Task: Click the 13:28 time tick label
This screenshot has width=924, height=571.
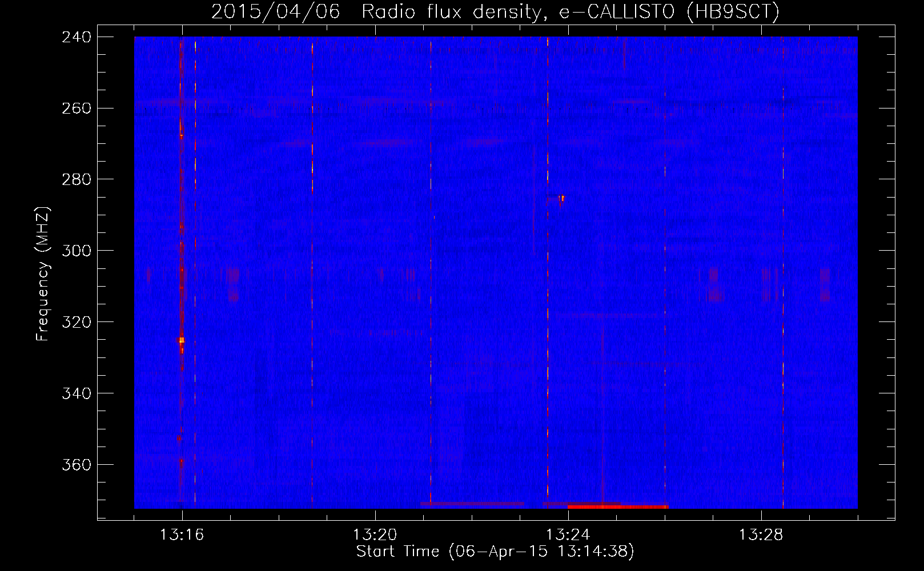Action: point(761,535)
